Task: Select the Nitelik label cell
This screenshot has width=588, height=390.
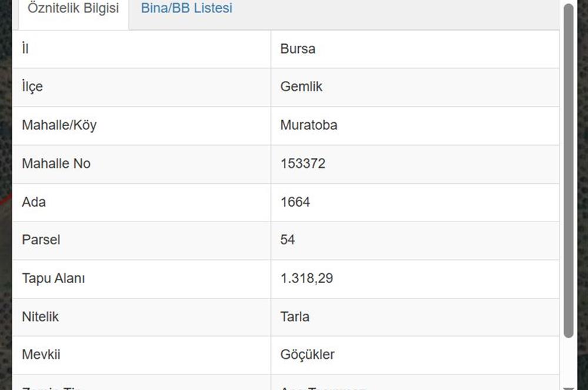Action: coord(142,317)
